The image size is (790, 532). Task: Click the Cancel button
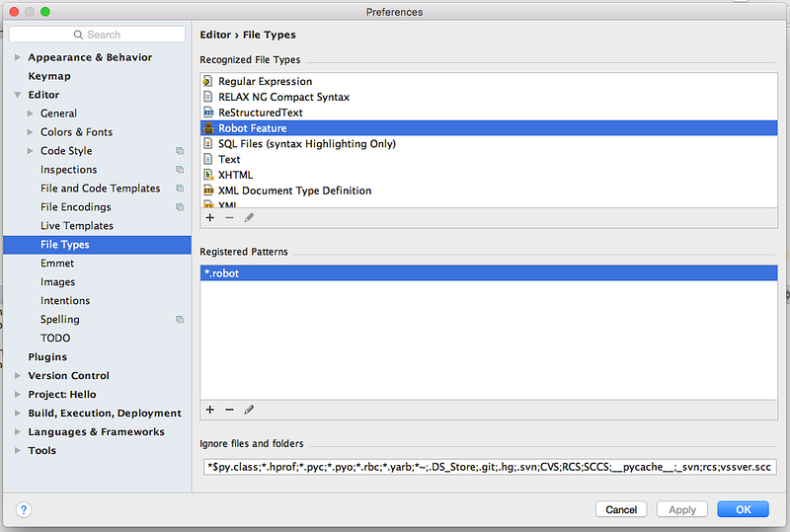pos(621,510)
